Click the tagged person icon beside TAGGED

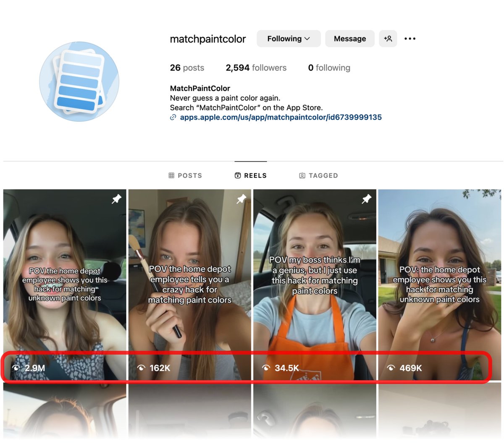(x=302, y=175)
